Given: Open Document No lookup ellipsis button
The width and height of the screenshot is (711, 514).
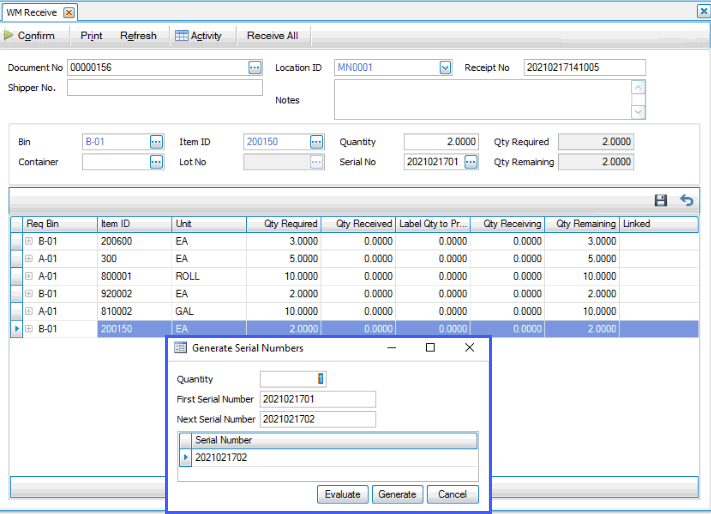Looking at the screenshot, I should 255,68.
